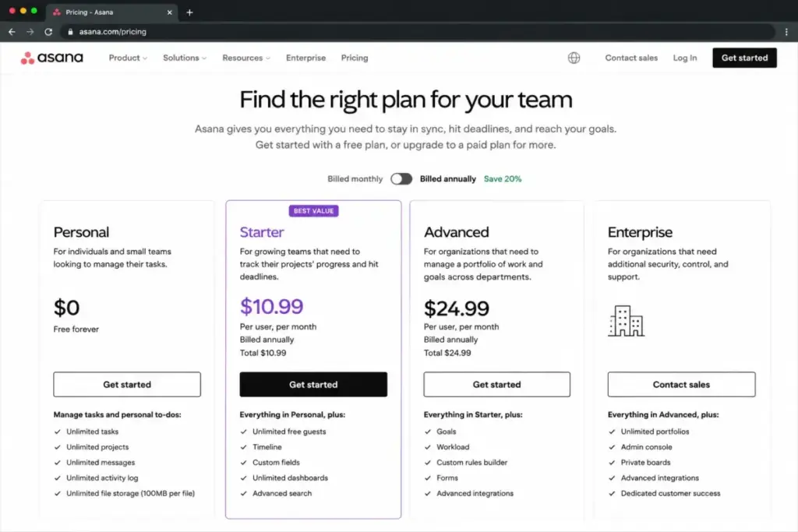Click Contact sales under Enterprise plan
Screen dimensions: 798x532
[x=681, y=384]
